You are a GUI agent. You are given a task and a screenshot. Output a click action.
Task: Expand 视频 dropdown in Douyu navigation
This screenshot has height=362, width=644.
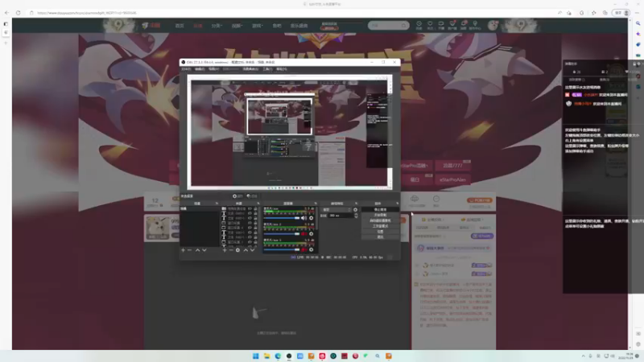237,26
